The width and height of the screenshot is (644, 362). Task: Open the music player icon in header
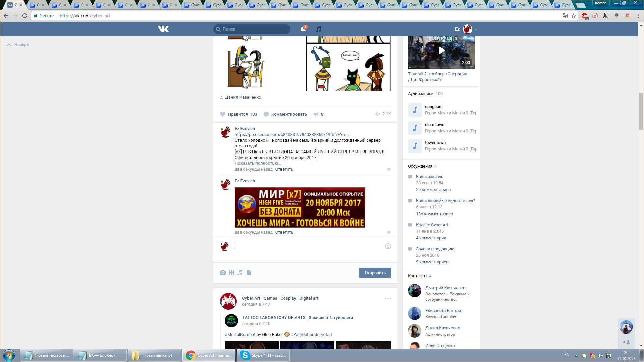[x=319, y=29]
